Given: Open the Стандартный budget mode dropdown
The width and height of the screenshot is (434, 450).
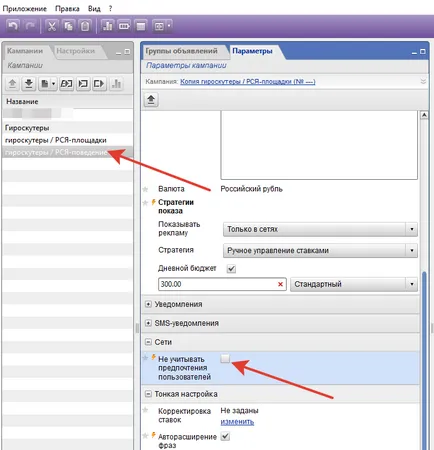Looking at the screenshot, I should (x=354, y=284).
